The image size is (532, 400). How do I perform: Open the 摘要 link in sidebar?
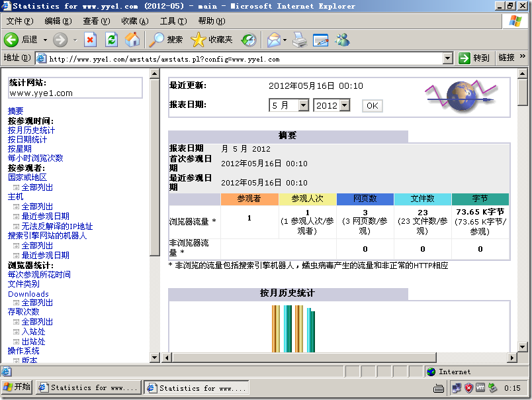pyautogui.click(x=16, y=111)
